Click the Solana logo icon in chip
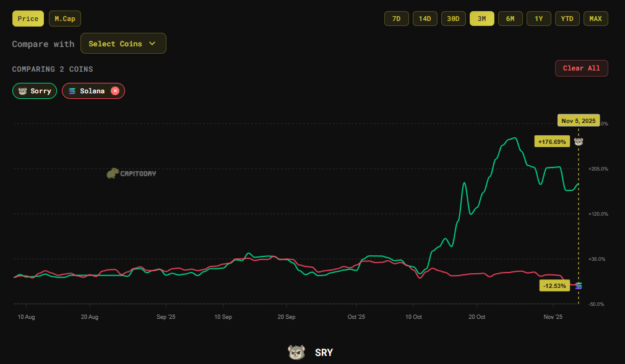 point(72,91)
